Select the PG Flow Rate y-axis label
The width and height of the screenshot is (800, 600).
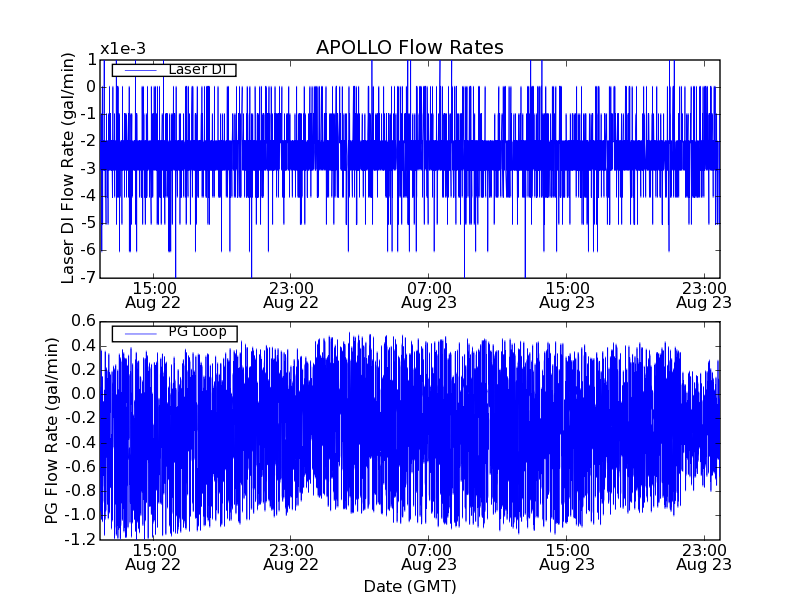(x=52, y=430)
